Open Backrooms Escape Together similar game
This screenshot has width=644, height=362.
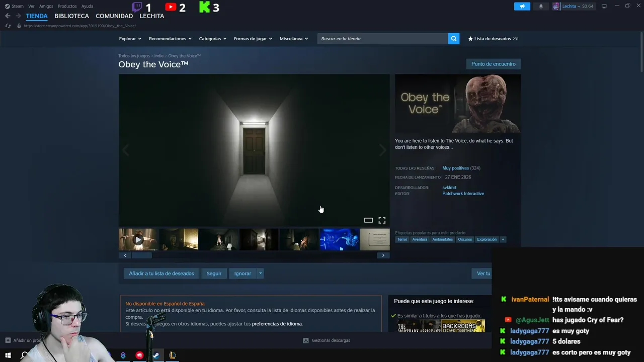[463, 326]
